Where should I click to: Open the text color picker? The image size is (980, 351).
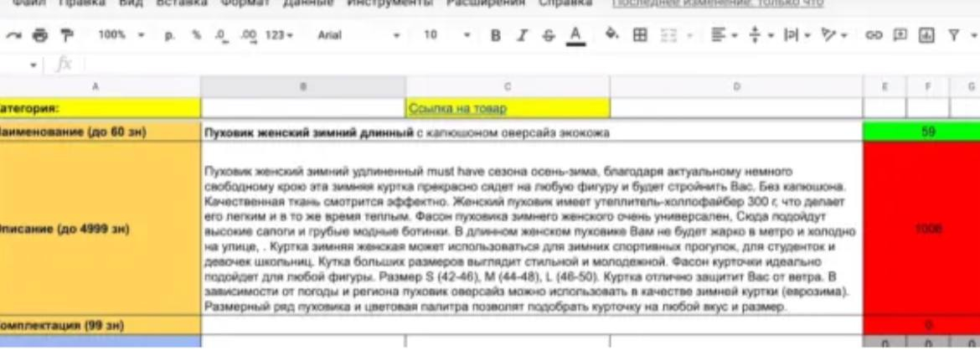click(x=575, y=35)
